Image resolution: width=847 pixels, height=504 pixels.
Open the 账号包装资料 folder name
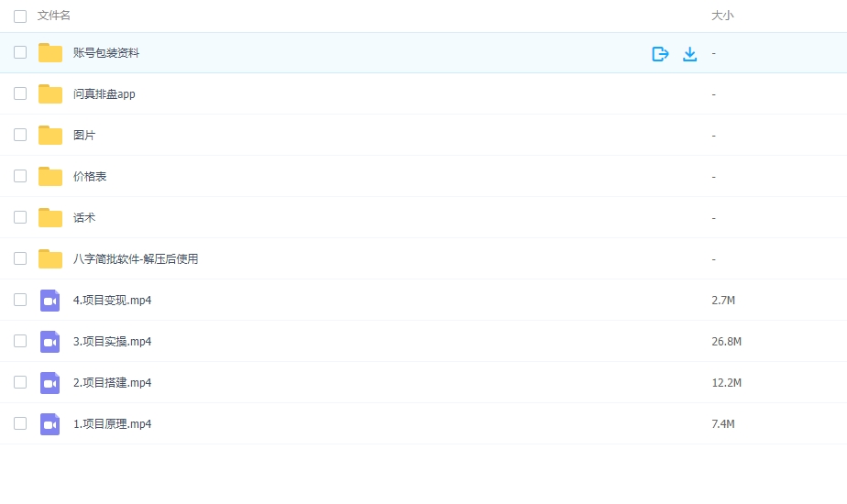tap(106, 53)
